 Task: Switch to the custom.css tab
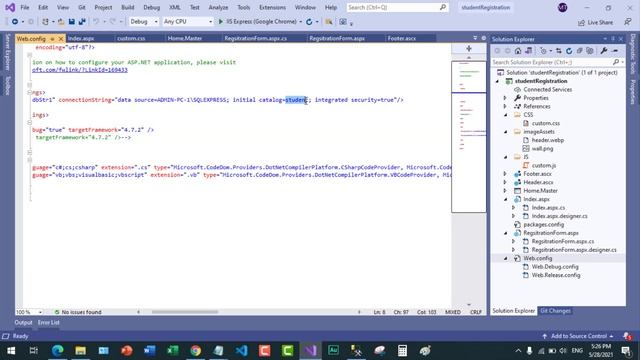(131, 38)
